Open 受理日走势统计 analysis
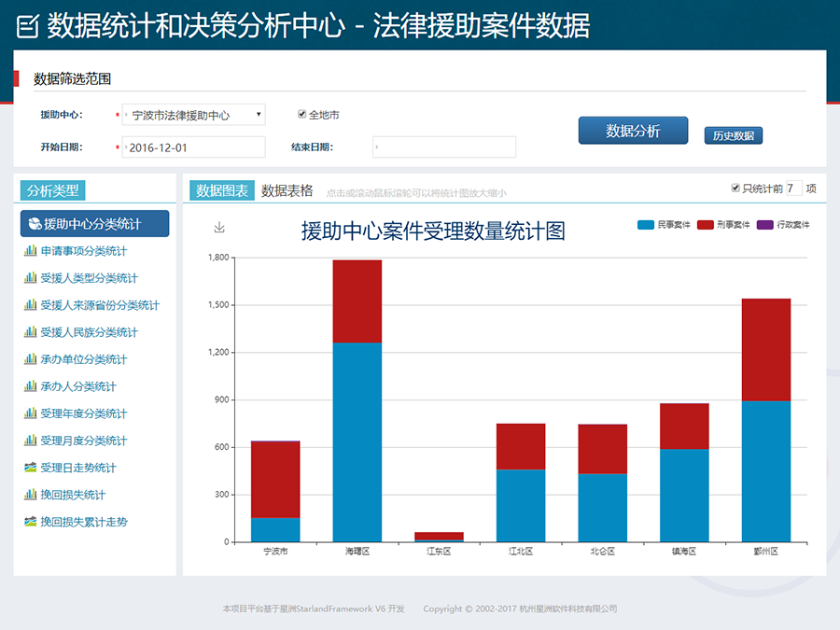This screenshot has width=840, height=630. pos(78,468)
